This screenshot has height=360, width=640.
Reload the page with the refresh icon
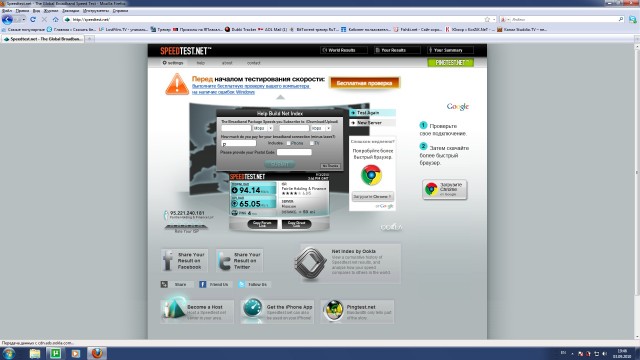point(33,19)
